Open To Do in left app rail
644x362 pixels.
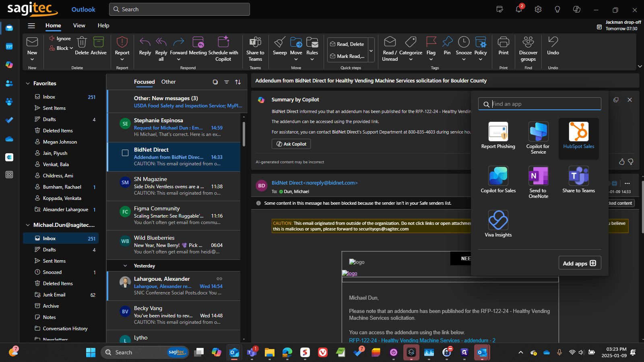point(9,120)
